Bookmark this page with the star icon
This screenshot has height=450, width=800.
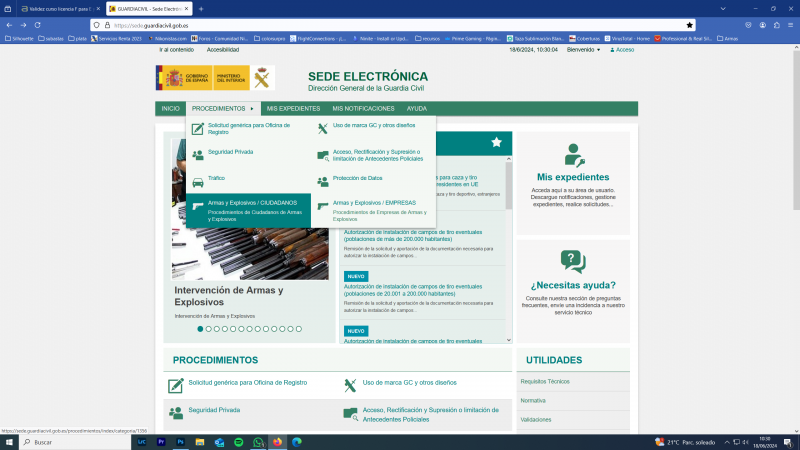(x=690, y=24)
